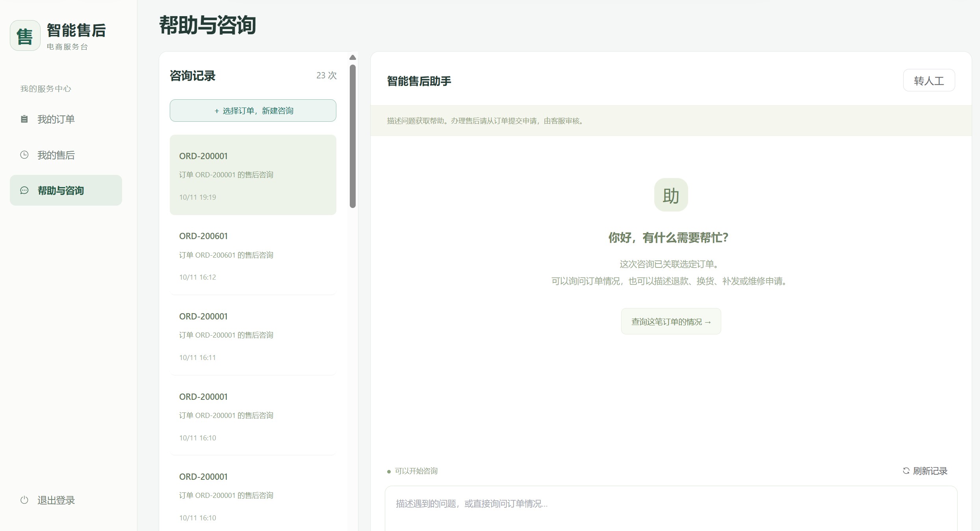Click the 你好，有什么需要帮忙? greeting
This screenshot has height=531, width=980.
click(668, 238)
